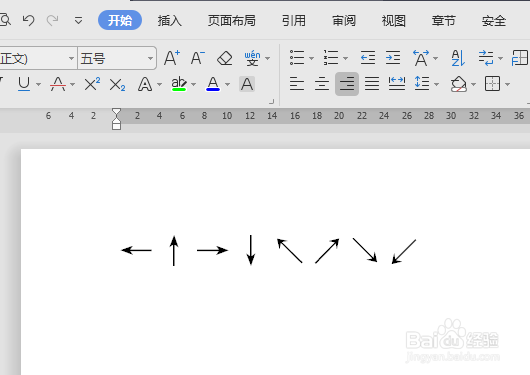The width and height of the screenshot is (530, 375).
Task: Switch to the 插入 tab
Action: pyautogui.click(x=170, y=21)
